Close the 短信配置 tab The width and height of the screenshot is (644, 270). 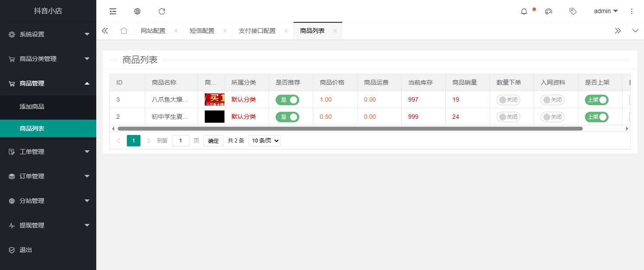click(x=225, y=31)
